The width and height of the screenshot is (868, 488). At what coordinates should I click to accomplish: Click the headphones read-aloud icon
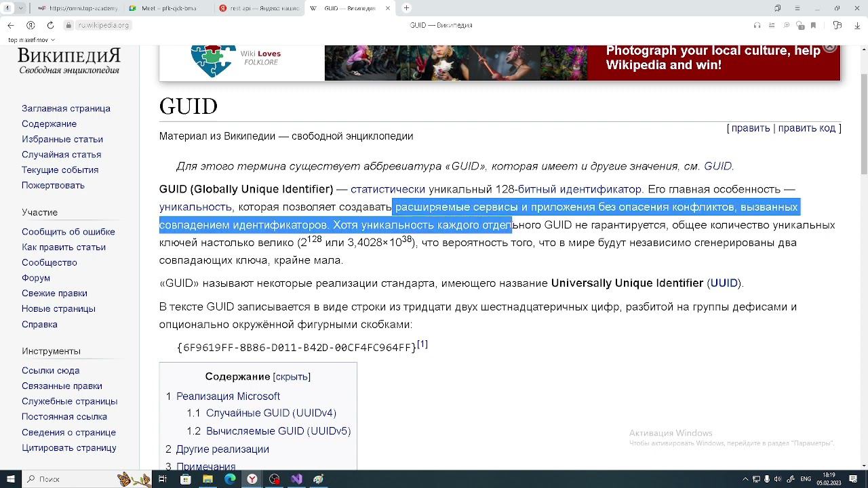[757, 25]
